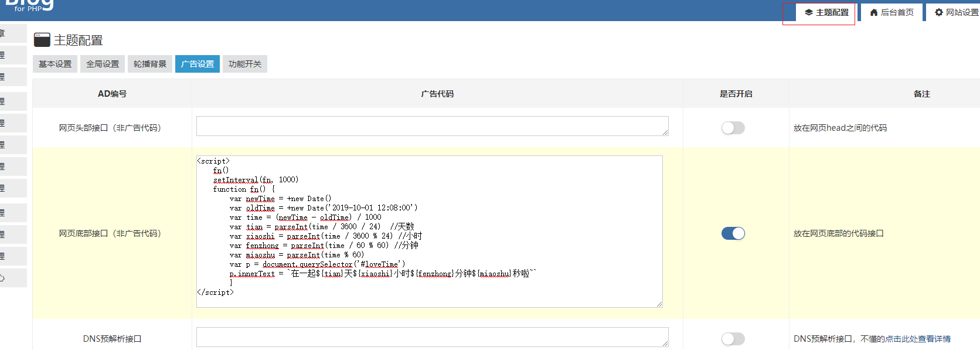The width and height of the screenshot is (980, 350).
Task: Focus the 网页头部接口 code input box
Action: click(x=432, y=126)
